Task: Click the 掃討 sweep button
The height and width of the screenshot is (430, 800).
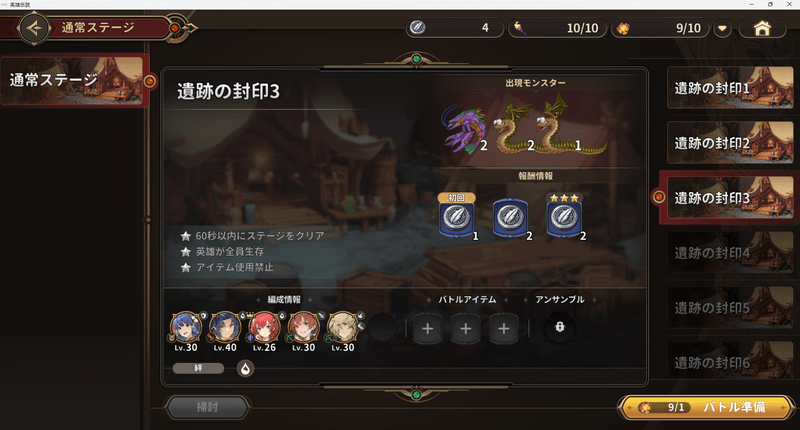Action: pyautogui.click(x=207, y=407)
